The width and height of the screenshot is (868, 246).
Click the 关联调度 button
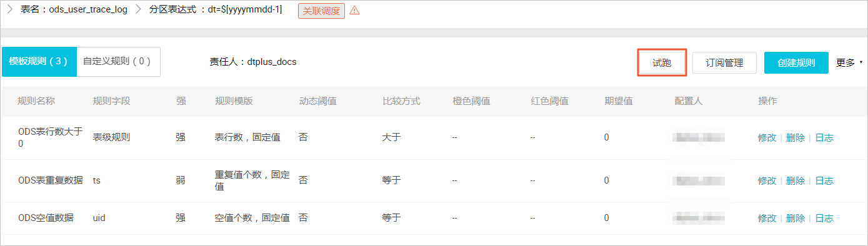click(321, 11)
